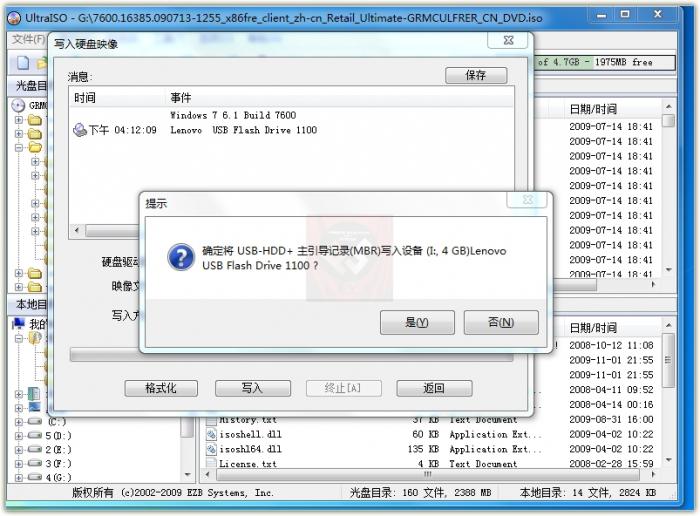This screenshot has height=516, width=700.
Task: Click the 事件 column header
Action: 180,98
